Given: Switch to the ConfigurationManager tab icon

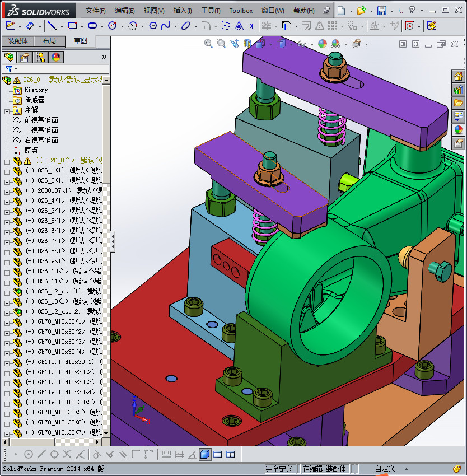Looking at the screenshot, I should pos(41,57).
